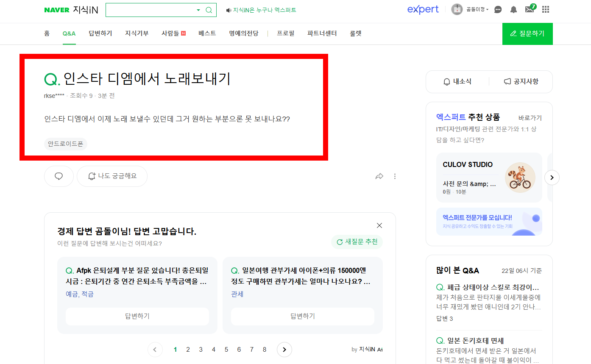Open '일본 돈키호테 면세' popular question
The height and width of the screenshot is (364, 591).
(470, 341)
